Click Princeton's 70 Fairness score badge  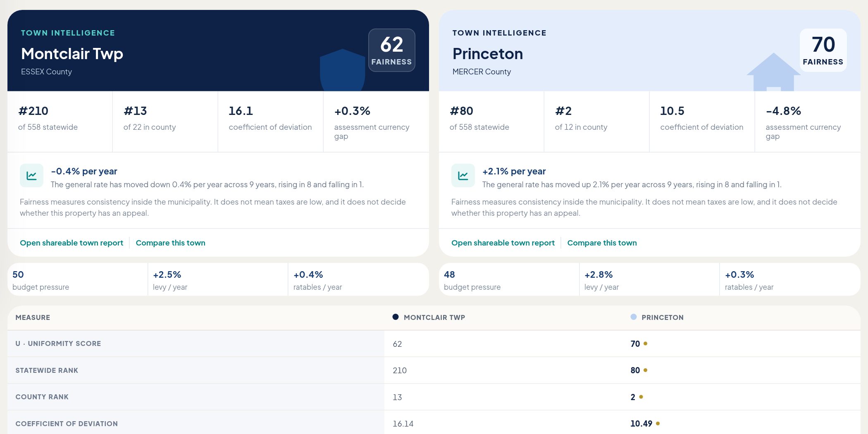point(823,50)
